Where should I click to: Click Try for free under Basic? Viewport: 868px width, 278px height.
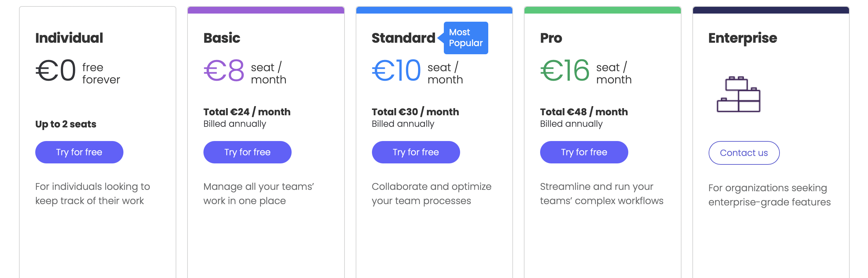click(247, 152)
